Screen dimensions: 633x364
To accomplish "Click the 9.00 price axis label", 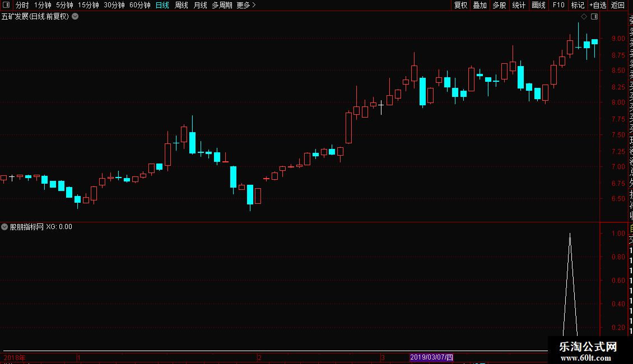I will pos(618,39).
